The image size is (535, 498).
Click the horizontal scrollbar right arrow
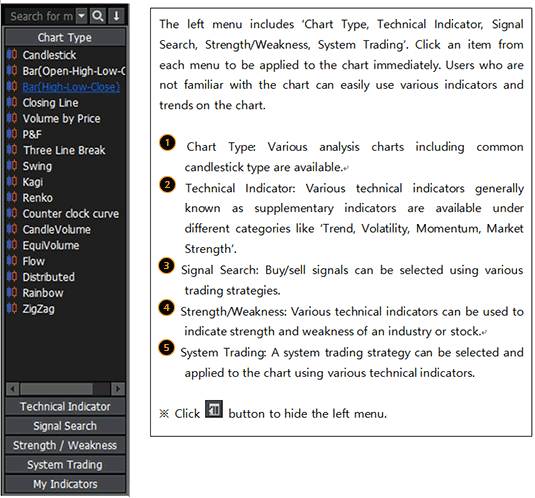coord(118,389)
